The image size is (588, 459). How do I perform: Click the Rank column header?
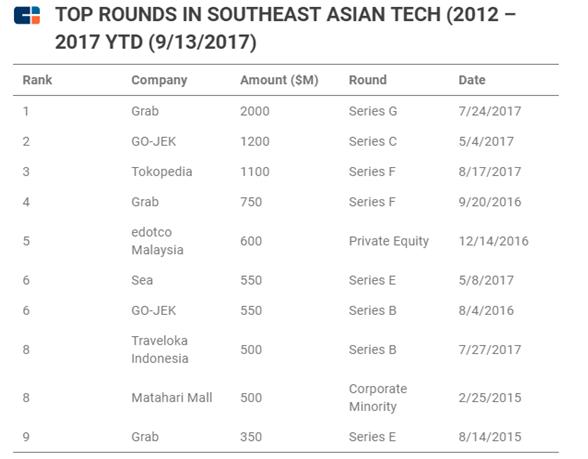click(37, 80)
